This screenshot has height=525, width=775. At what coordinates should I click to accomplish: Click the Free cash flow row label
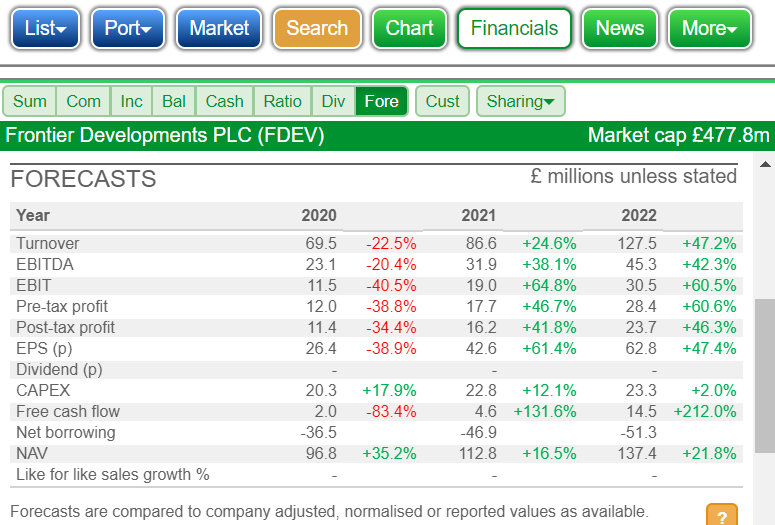[68, 412]
